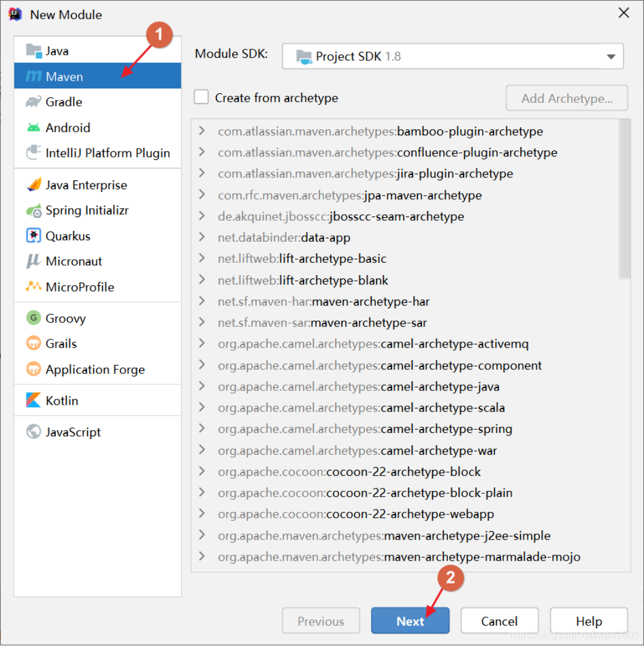Click the IntelliJ logo in title bar
The height and width of the screenshot is (646, 644).
[15, 14]
